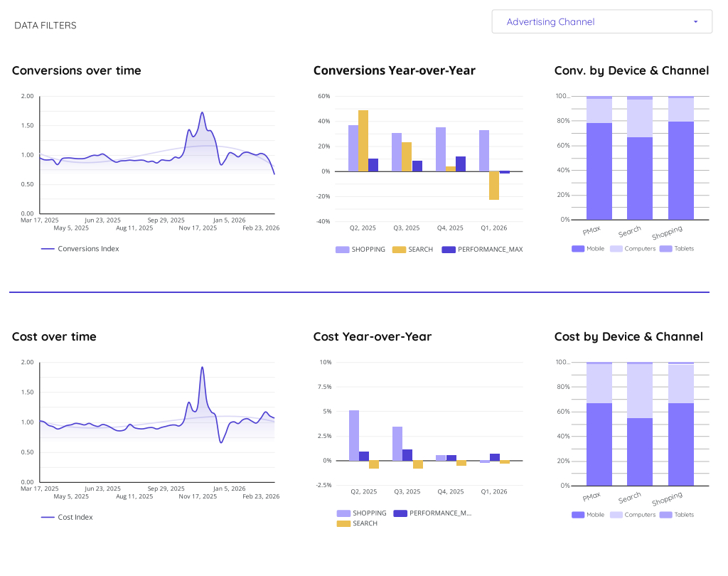
Task: Click Computers swatch in Conv. by Device legend
Action: pyautogui.click(x=616, y=249)
